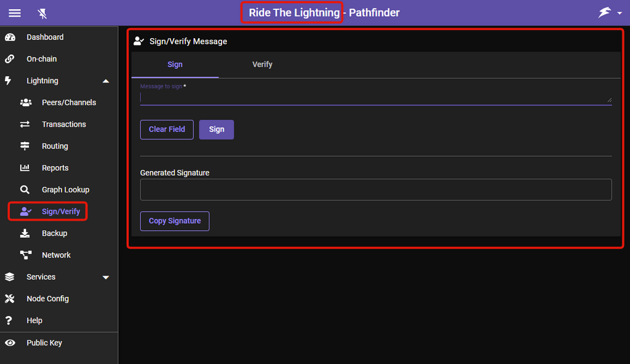Click the Transactions arrows icon
Screen dimensions: 630x364
pos(25,124)
